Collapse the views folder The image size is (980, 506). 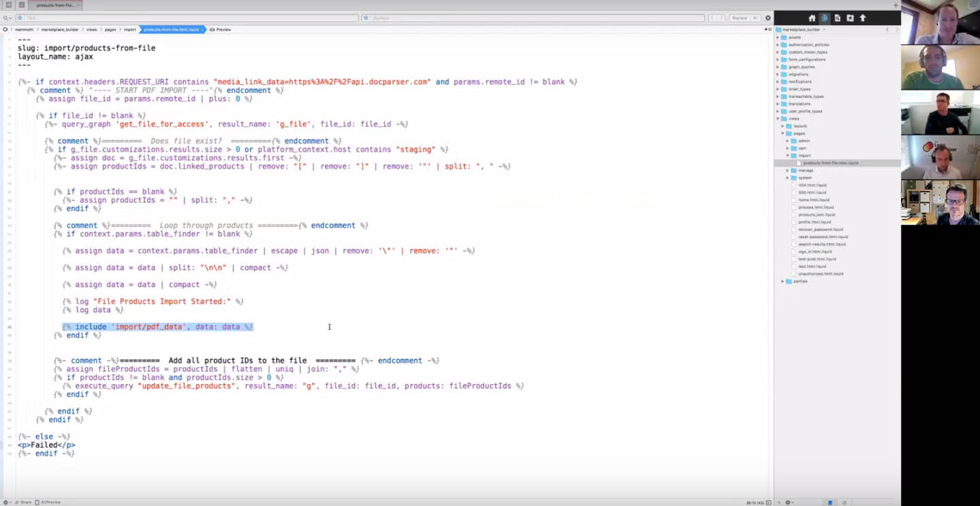[778, 119]
